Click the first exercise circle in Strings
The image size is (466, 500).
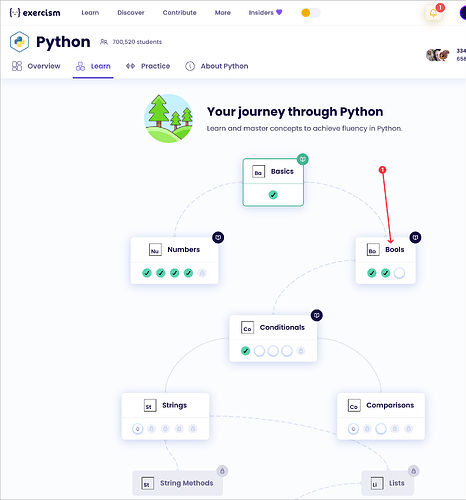(137, 429)
